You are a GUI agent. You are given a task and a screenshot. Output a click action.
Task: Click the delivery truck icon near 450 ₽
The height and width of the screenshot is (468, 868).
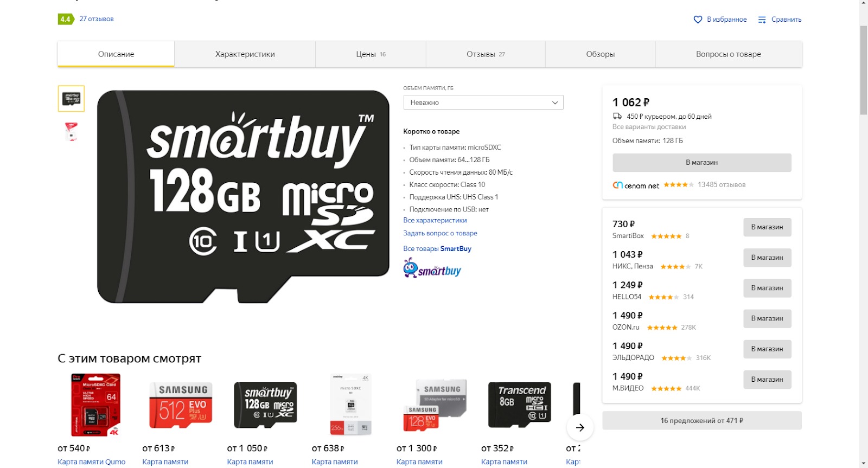tap(617, 116)
